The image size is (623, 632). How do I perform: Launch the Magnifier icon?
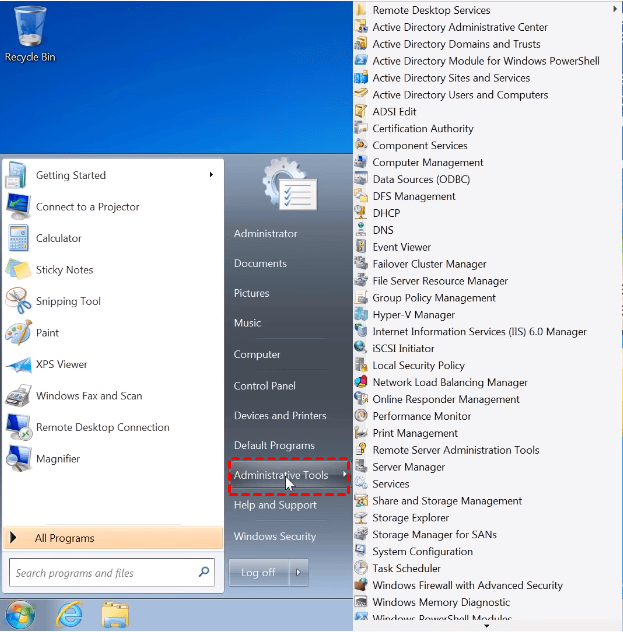(18, 459)
